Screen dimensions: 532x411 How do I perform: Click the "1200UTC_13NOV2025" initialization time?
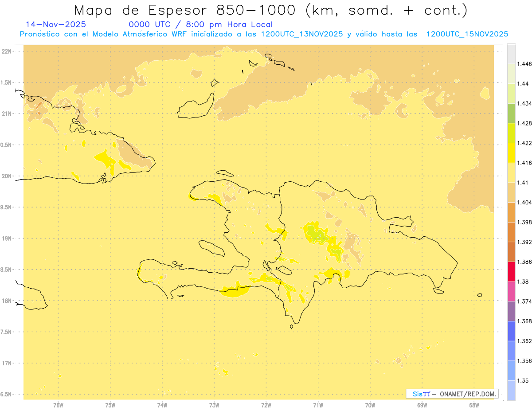point(302,34)
